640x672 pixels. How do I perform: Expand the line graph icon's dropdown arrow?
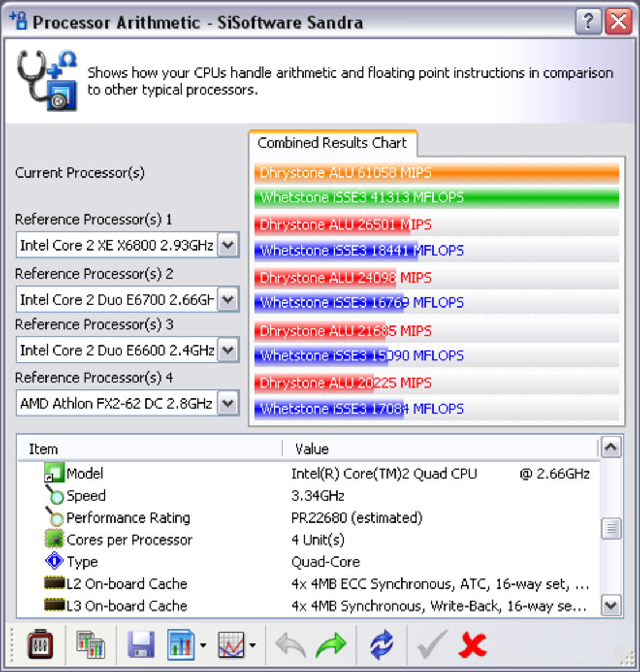(x=252, y=645)
